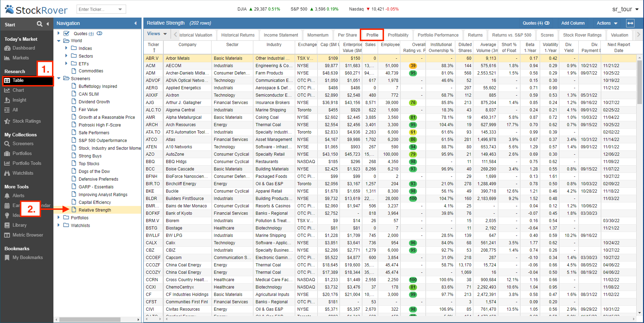
Task: Select the CAN SLIM screener
Action: tap(89, 94)
